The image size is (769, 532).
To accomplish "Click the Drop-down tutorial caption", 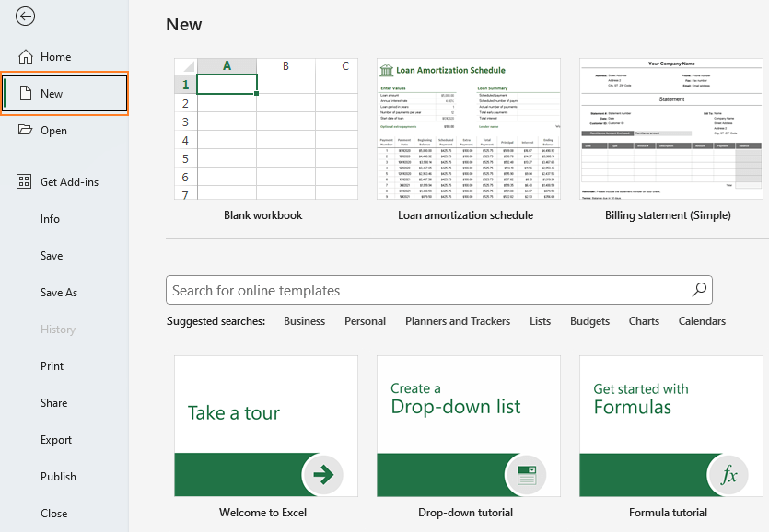I will click(465, 513).
